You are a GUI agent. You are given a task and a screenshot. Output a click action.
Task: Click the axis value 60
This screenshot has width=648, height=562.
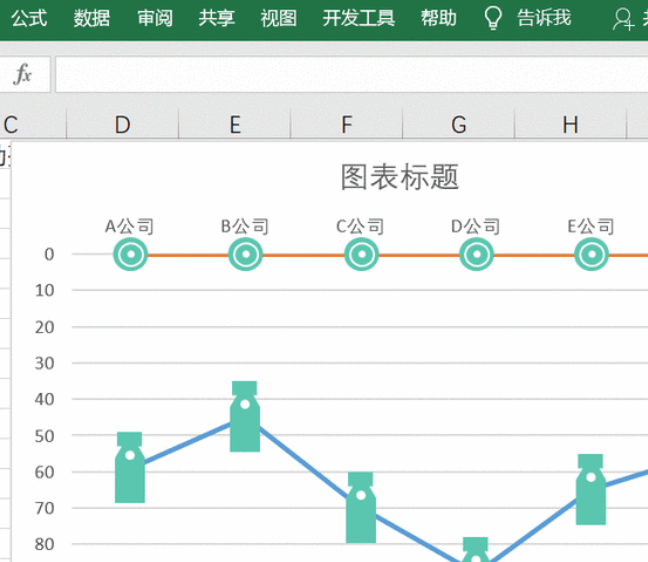pos(45,472)
